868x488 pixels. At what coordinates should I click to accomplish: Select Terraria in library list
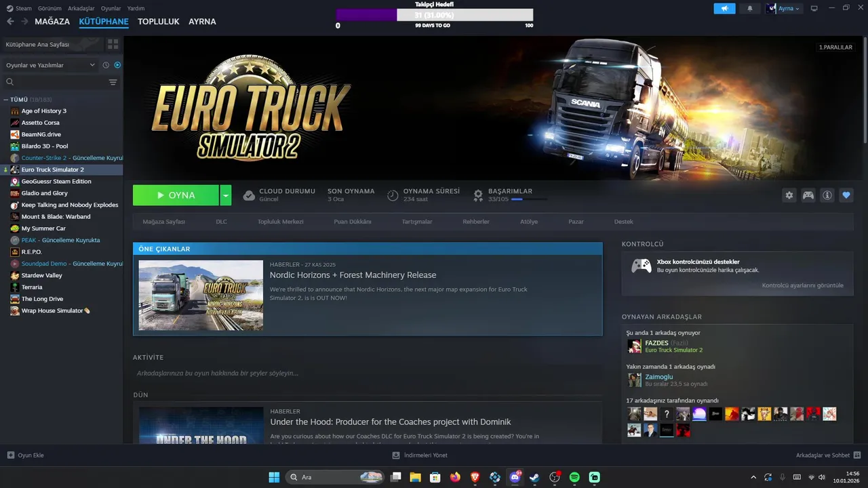(x=32, y=287)
